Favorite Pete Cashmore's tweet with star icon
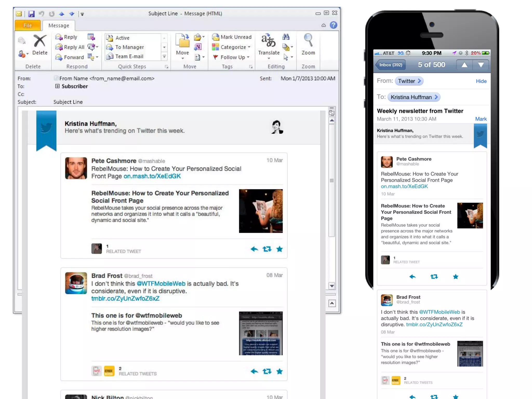This screenshot has width=532, height=399. click(280, 249)
